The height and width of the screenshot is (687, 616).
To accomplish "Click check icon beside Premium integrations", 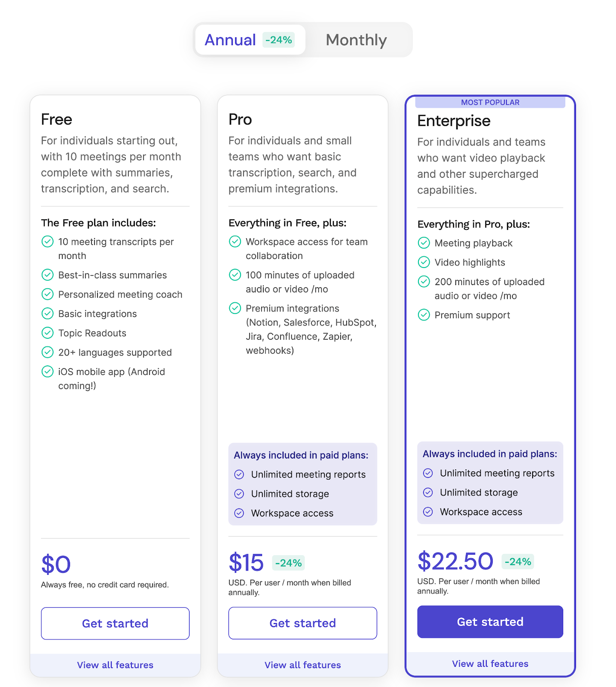I will (235, 308).
